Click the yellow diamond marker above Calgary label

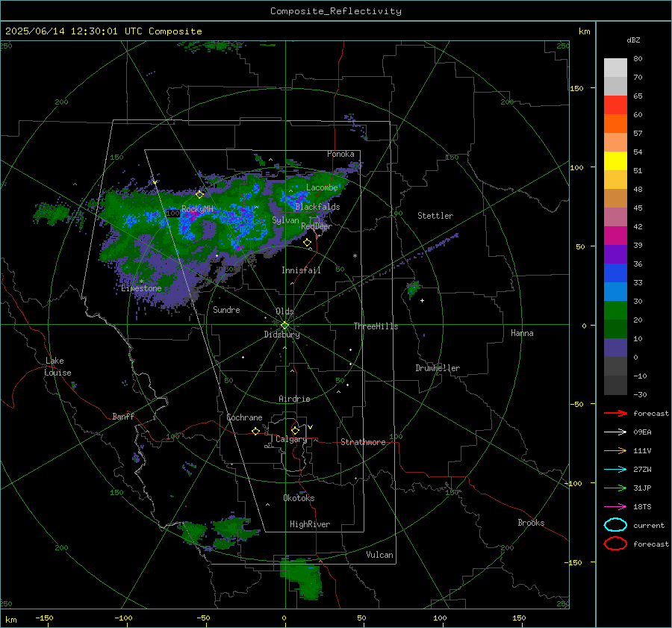point(295,430)
